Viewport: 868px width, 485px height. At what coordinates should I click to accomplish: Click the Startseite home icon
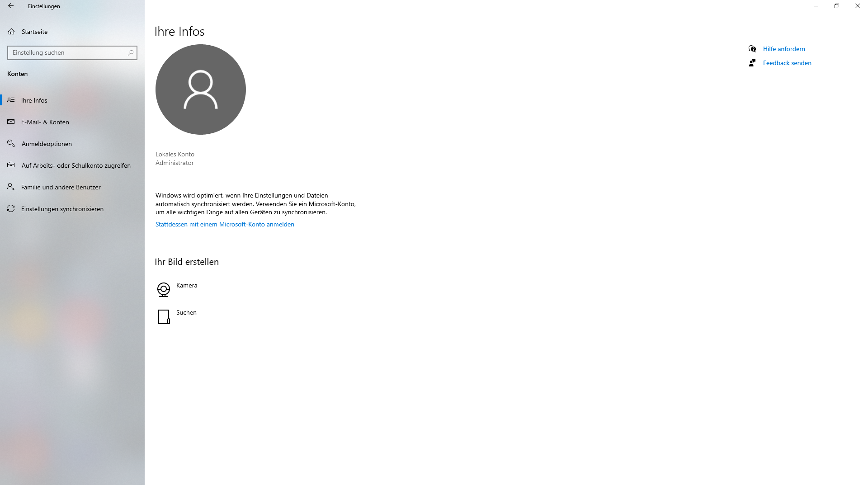point(11,32)
